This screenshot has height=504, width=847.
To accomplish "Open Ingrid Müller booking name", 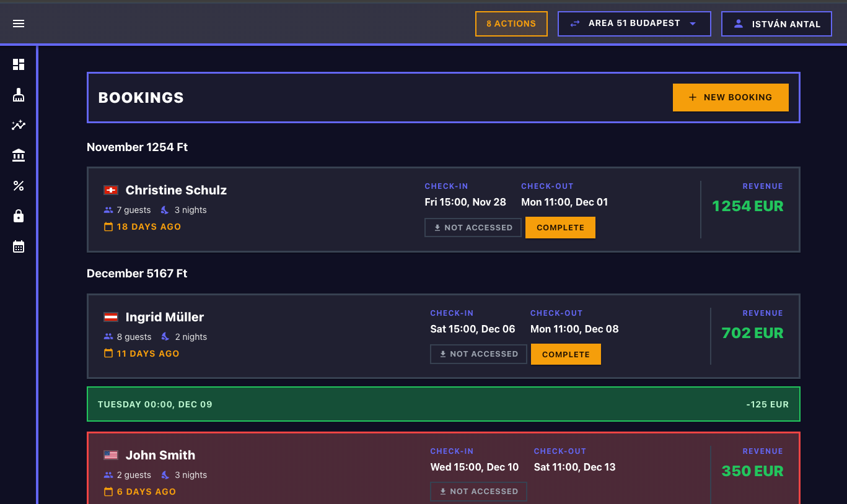I will pyautogui.click(x=164, y=317).
